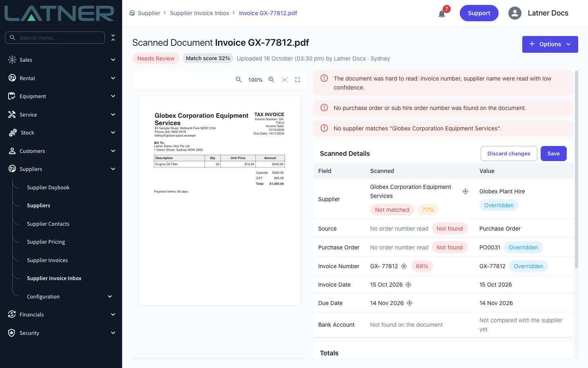Zoom in the document preview
The image size is (588, 368).
point(271,80)
